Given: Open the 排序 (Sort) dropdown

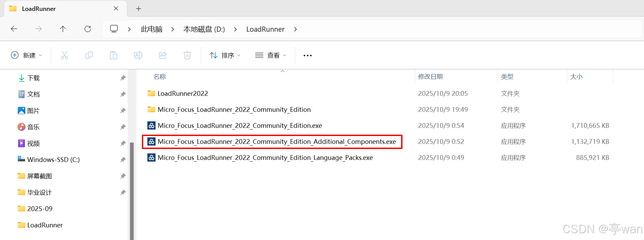Looking at the screenshot, I should point(225,55).
